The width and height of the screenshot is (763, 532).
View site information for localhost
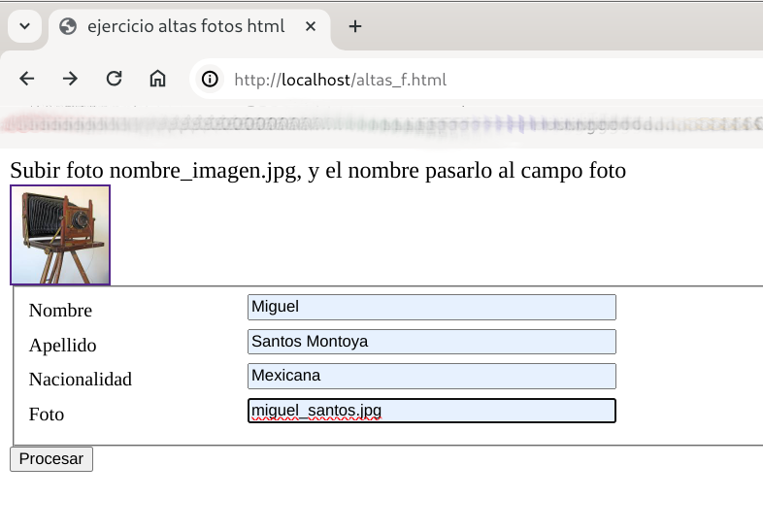pyautogui.click(x=210, y=80)
